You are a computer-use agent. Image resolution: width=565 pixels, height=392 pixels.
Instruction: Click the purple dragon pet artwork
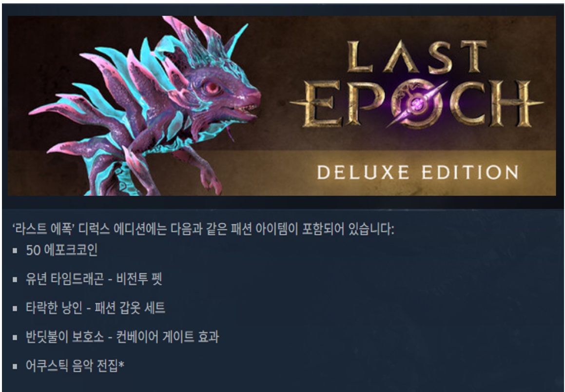tap(146, 106)
